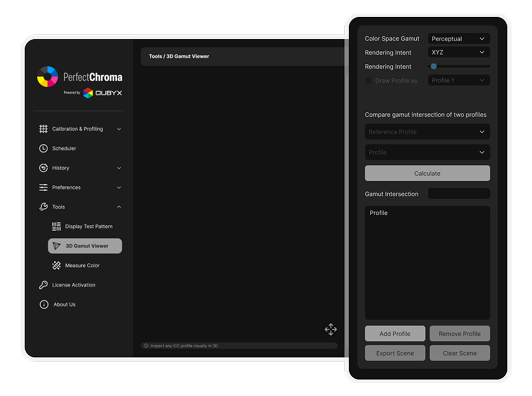The height and width of the screenshot is (396, 532).
Task: Click the Gamut Intersection value field
Action: pyautogui.click(x=459, y=193)
